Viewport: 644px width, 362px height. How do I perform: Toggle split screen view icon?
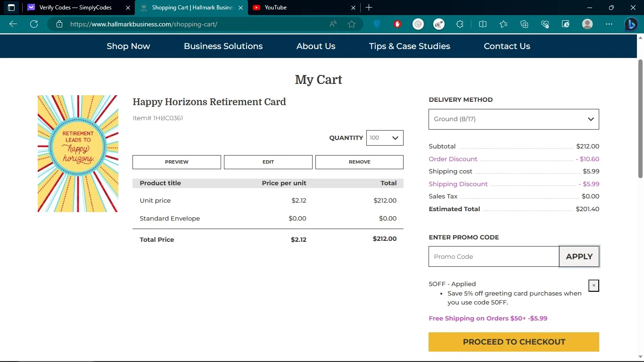click(x=482, y=24)
